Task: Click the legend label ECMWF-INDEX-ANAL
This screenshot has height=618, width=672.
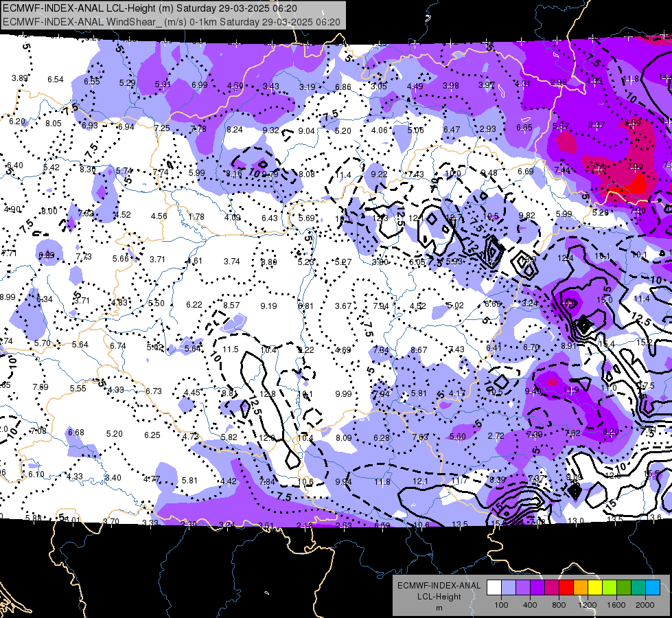Action: coord(439,586)
